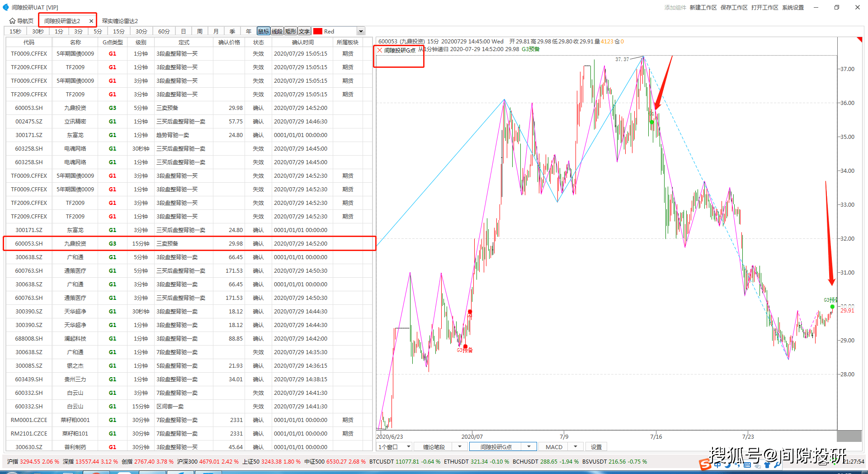Screen dimensions: 868x474
Task: Expand the 缠论笔段 dropdown arrow
Action: [x=460, y=447]
